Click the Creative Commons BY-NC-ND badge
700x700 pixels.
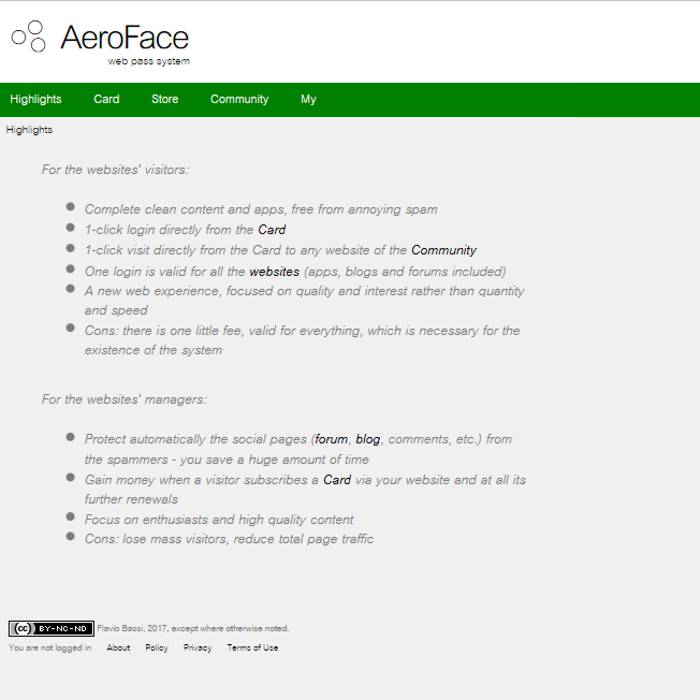click(x=51, y=628)
